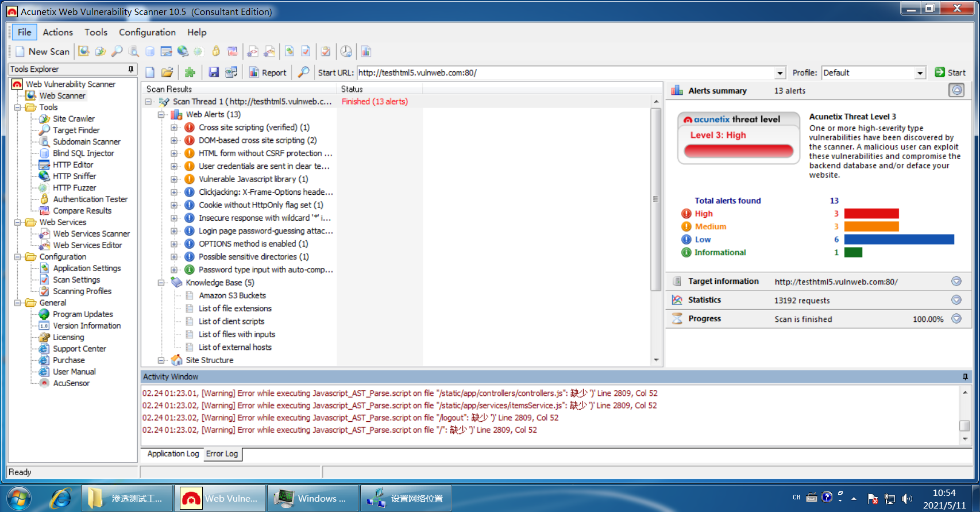Image resolution: width=980 pixels, height=512 pixels.
Task: Switch to the Error Log tab
Action: click(x=222, y=454)
